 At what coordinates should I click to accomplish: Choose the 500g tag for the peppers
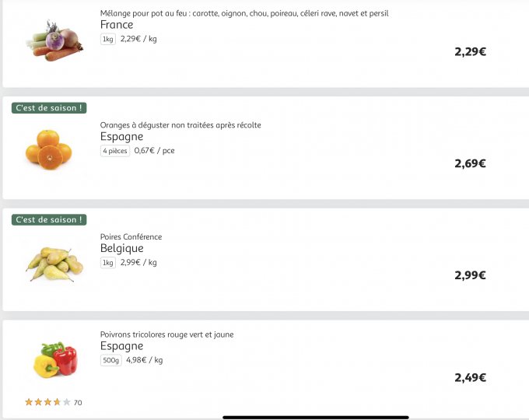[111, 360]
